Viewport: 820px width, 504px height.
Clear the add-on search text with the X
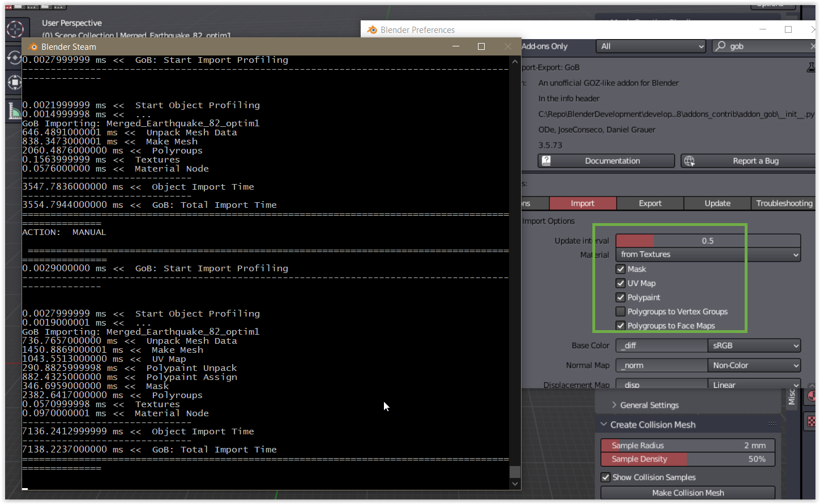[x=813, y=46]
